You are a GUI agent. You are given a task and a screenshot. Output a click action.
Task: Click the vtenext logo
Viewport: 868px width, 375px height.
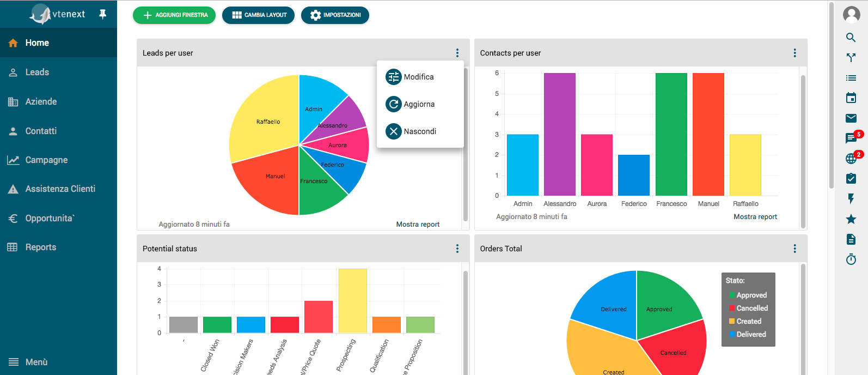point(58,14)
